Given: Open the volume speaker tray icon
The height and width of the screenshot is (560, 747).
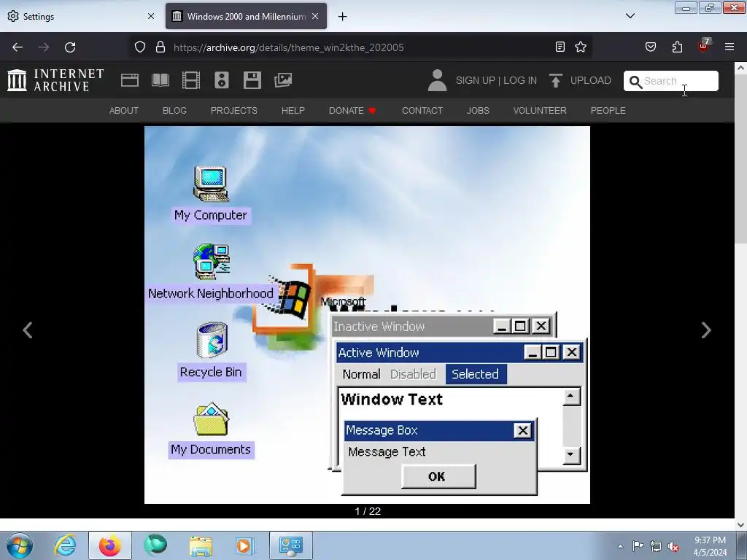Looking at the screenshot, I should click(673, 546).
